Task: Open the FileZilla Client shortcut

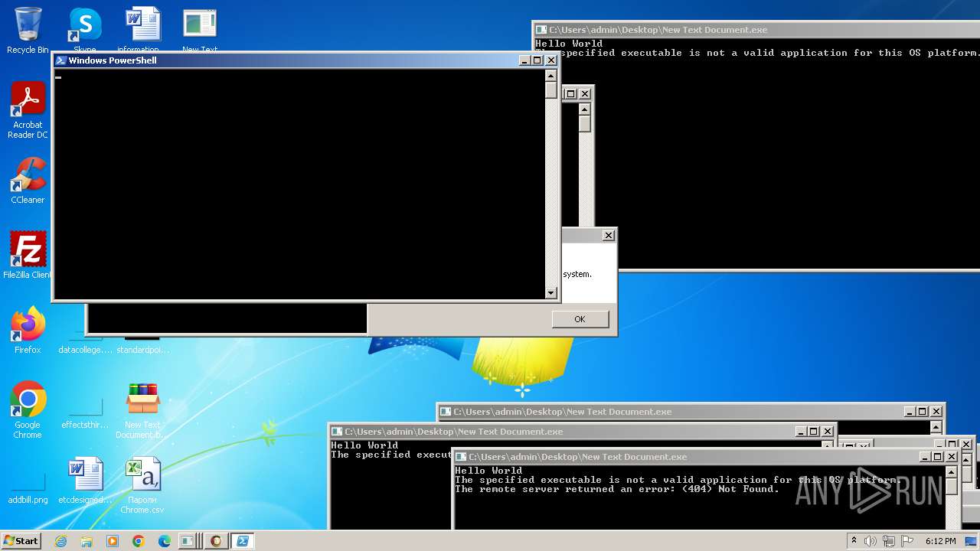Action: [x=28, y=256]
